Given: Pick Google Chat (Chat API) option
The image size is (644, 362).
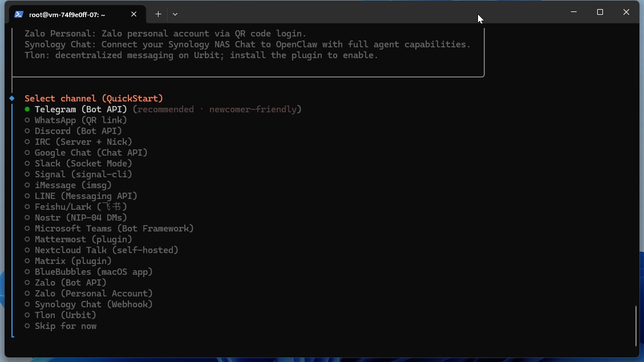Looking at the screenshot, I should click(86, 153).
